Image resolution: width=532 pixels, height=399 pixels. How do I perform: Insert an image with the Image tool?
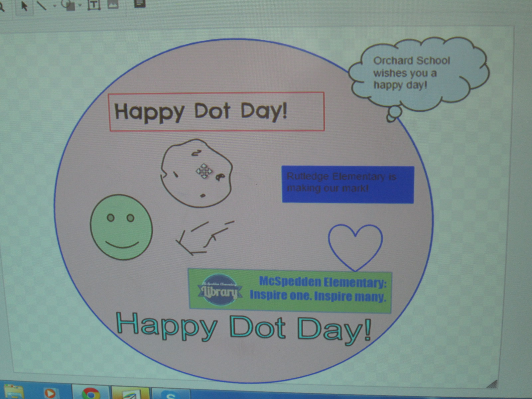pos(113,4)
